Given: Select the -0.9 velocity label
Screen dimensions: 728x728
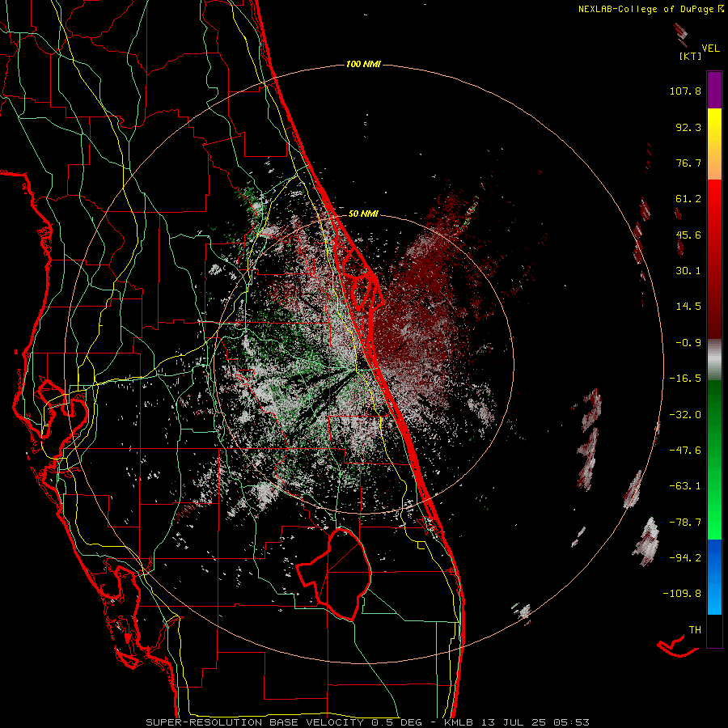Looking at the screenshot, I should coord(688,343).
